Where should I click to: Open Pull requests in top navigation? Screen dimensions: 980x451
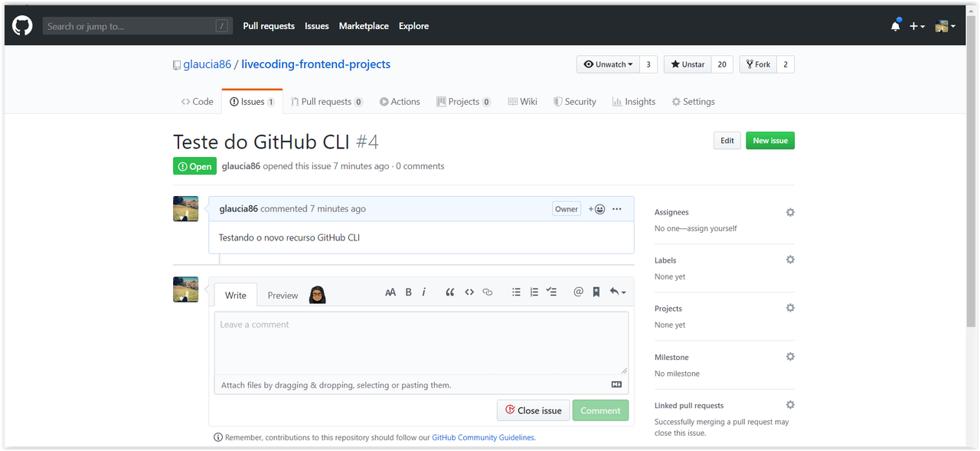coord(269,26)
